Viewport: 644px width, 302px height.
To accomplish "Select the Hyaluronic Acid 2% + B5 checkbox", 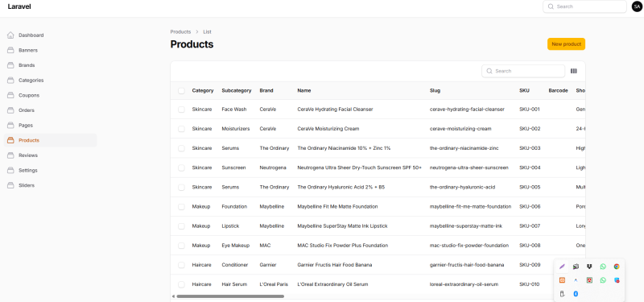I will [x=182, y=188].
